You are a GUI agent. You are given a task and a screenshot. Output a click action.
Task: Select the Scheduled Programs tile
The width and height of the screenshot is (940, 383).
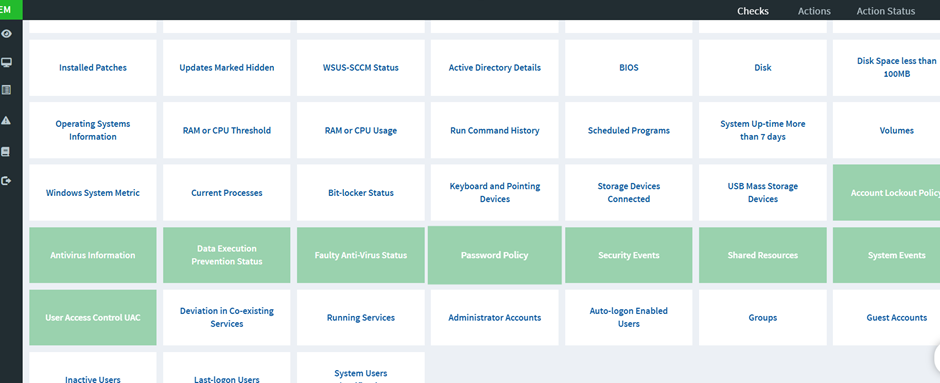pos(629,130)
